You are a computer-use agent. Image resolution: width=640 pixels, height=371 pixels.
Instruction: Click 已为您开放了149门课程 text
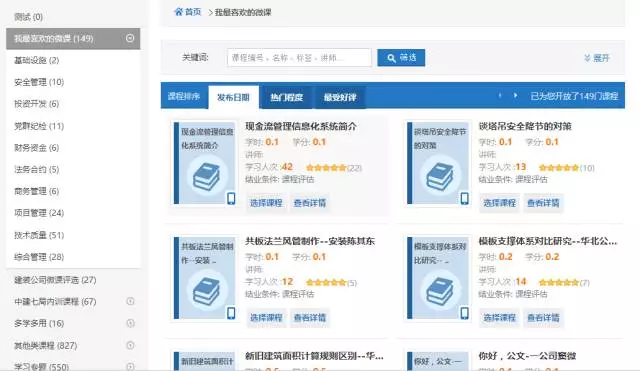574,97
